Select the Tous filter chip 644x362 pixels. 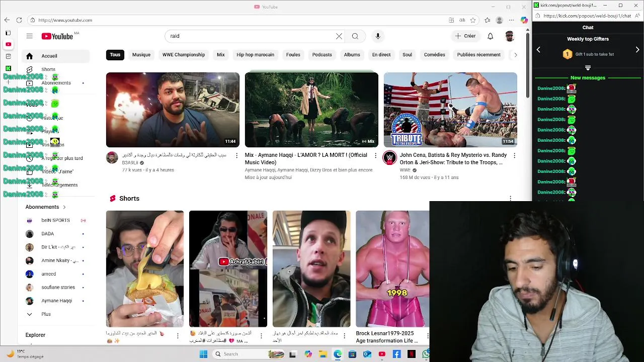pyautogui.click(x=115, y=55)
